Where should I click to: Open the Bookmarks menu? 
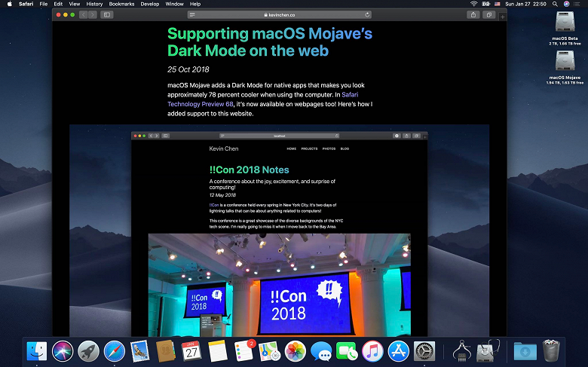121,4
